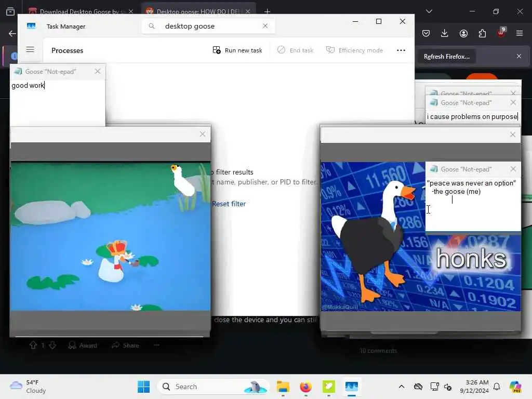
Task: Show hidden system tray icons
Action: click(402, 387)
